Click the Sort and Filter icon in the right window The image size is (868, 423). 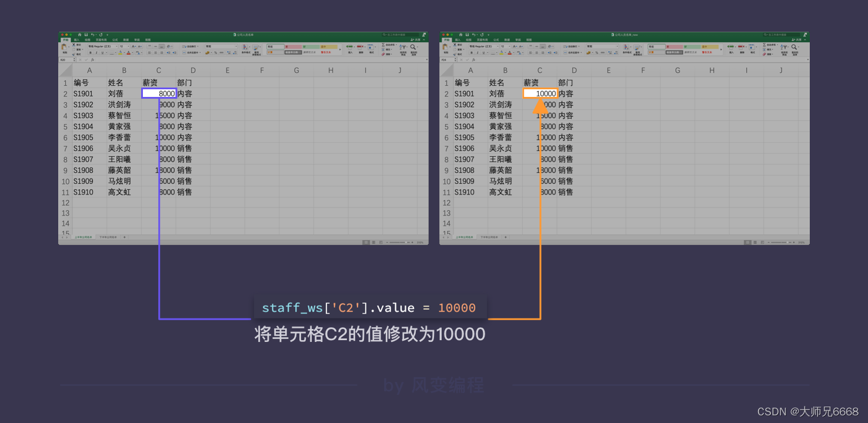pyautogui.click(x=784, y=47)
